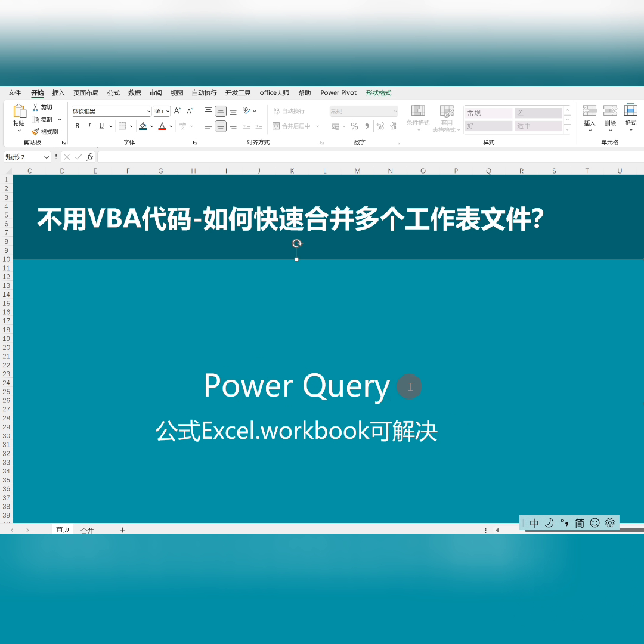Screen dimensions: 644x644
Task: Open the font size dropdown
Action: (168, 112)
